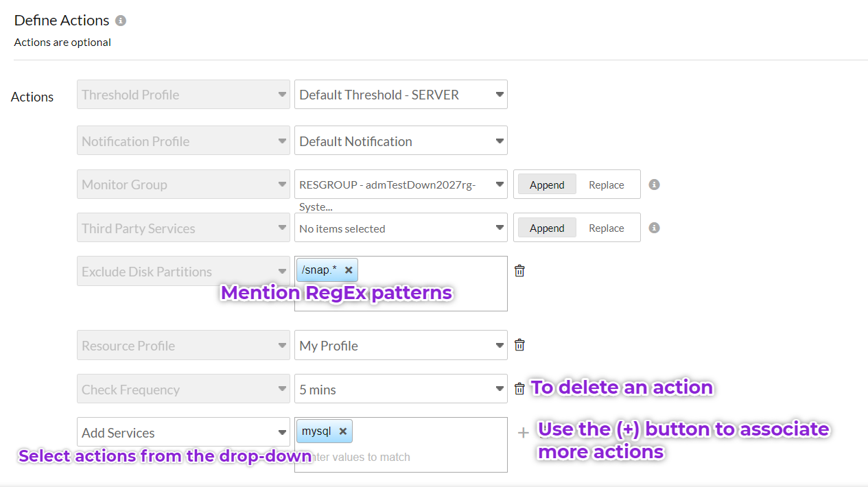Click the info icon beside Define Actions heading

click(120, 20)
